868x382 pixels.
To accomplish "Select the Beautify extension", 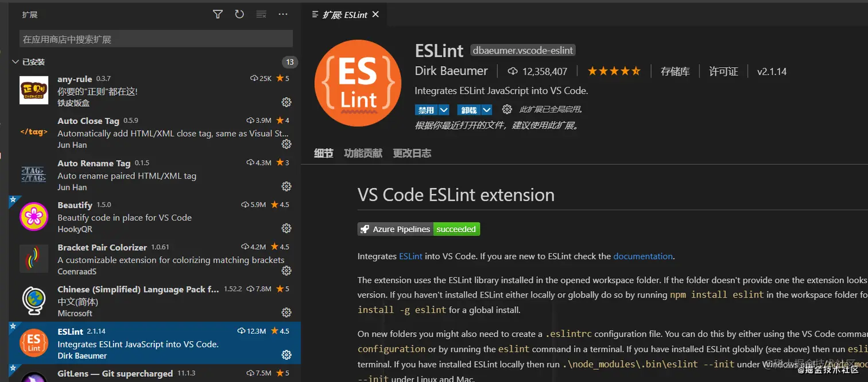I will (x=155, y=217).
